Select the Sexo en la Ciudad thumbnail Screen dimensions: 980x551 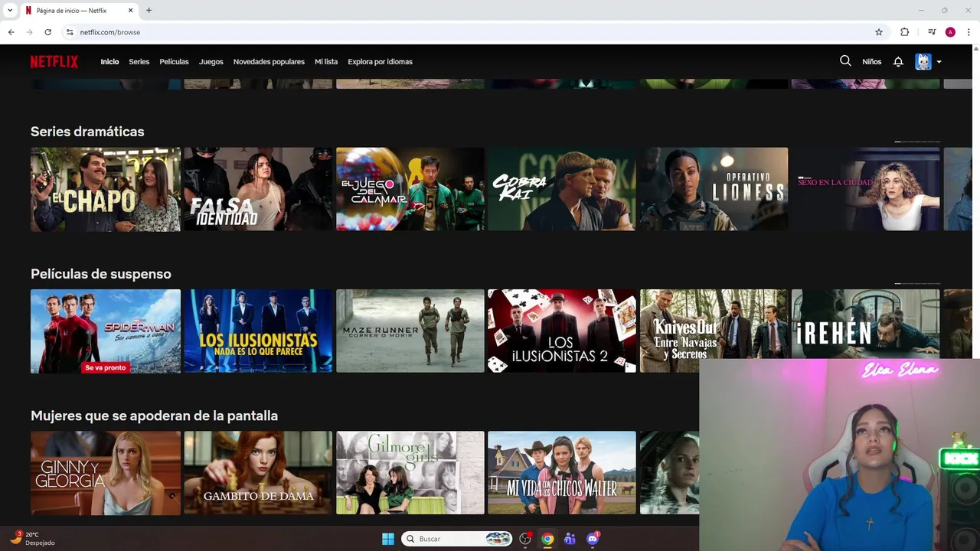(865, 189)
